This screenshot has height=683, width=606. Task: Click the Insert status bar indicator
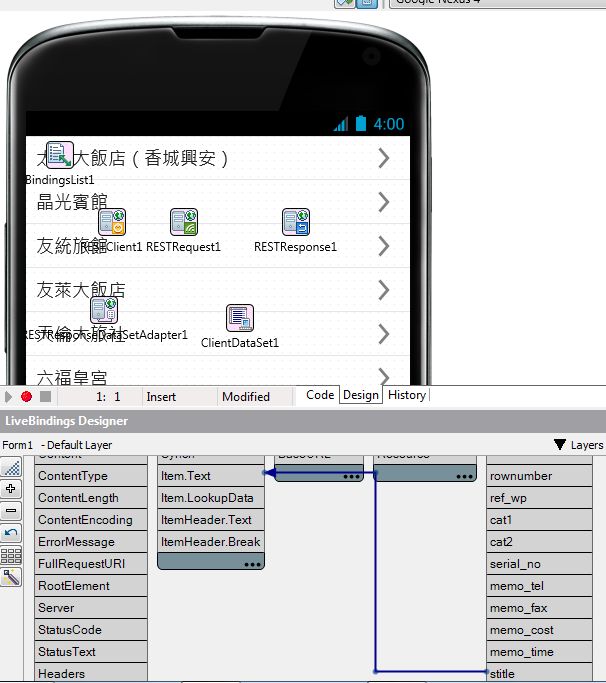[161, 396]
